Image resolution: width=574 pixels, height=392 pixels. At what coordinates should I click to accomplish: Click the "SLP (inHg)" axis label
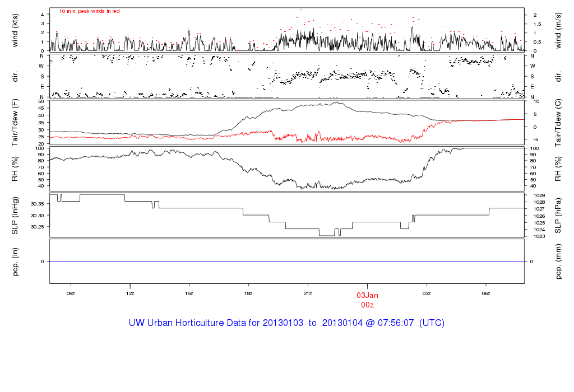tap(15, 216)
